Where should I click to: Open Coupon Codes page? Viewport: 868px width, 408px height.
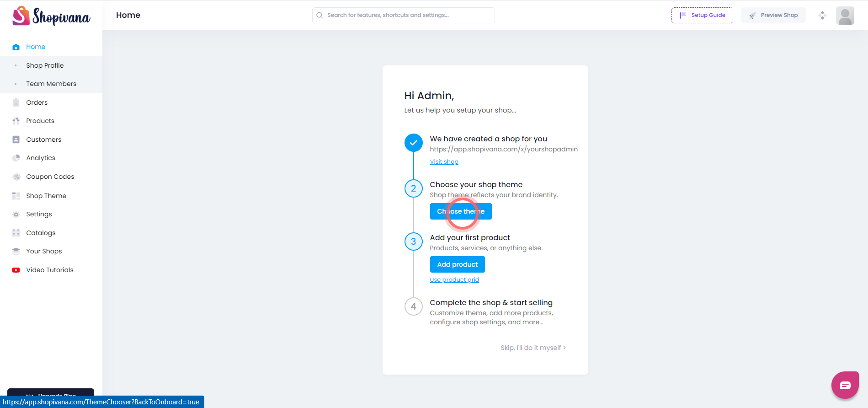click(x=50, y=177)
